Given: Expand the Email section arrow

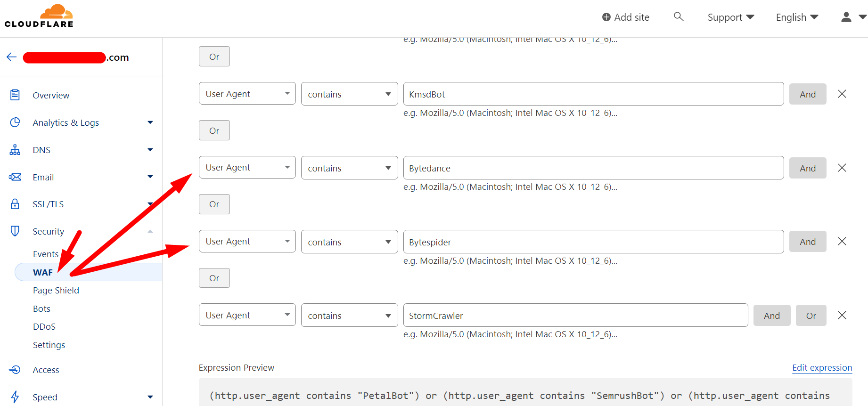Looking at the screenshot, I should [x=150, y=177].
